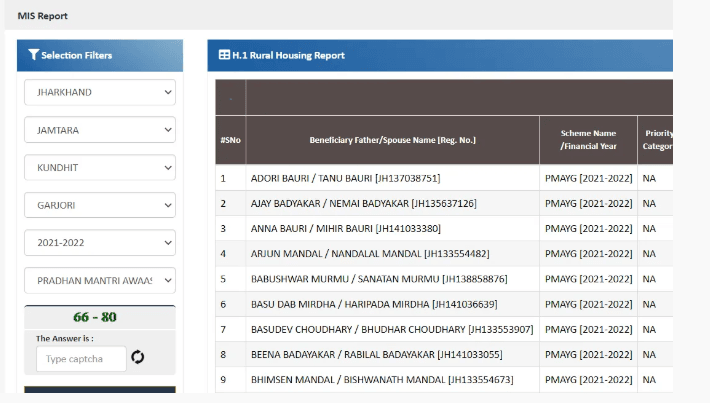Click the funnel icon in Selection Filters
The image size is (710, 404).
(x=34, y=55)
